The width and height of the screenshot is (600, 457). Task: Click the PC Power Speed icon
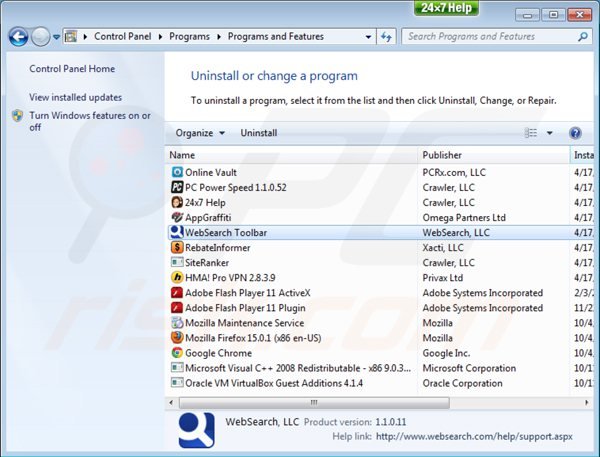[177, 187]
